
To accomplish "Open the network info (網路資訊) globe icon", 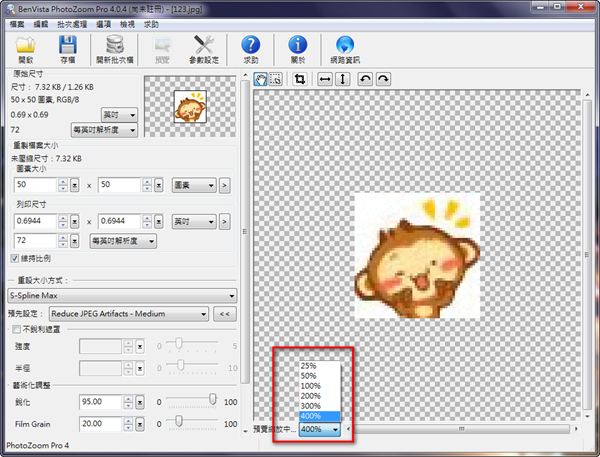I will [346, 46].
